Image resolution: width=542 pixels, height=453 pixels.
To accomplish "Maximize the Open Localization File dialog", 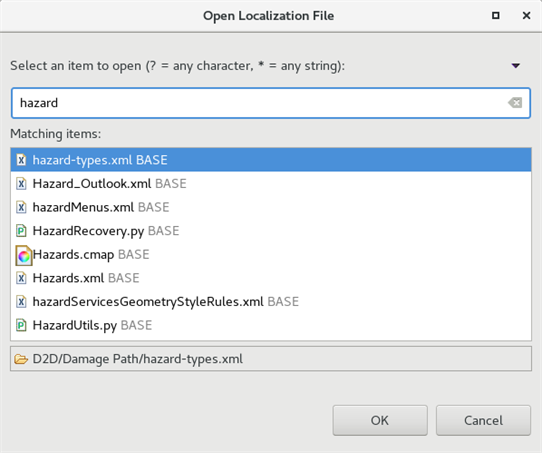I will click(x=496, y=16).
